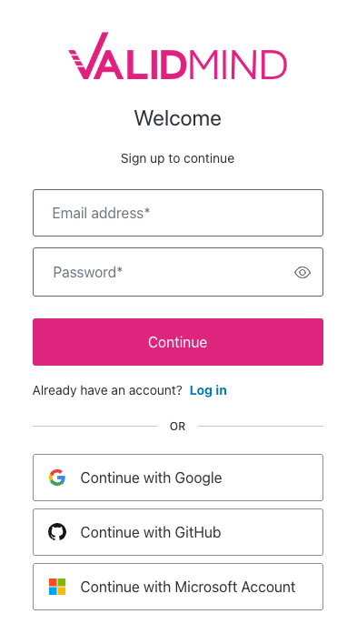Image resolution: width=357 pixels, height=644 pixels.
Task: Open the Log in link
Action: [208, 390]
